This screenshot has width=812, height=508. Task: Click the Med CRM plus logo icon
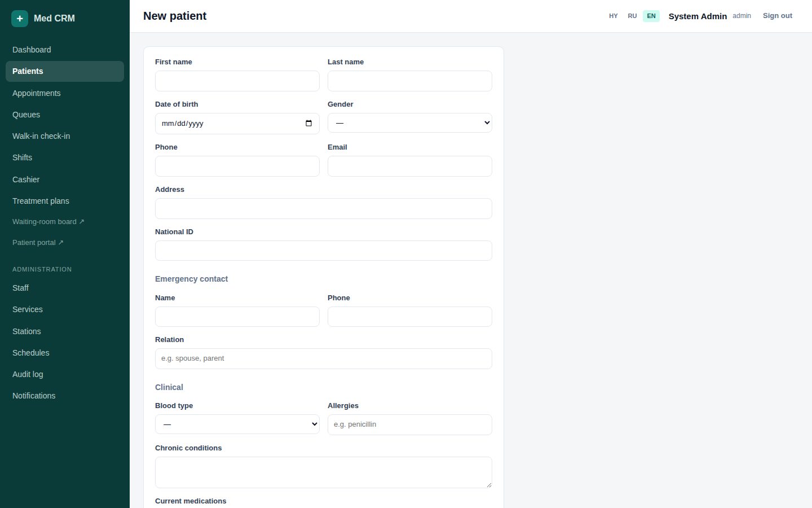click(20, 19)
